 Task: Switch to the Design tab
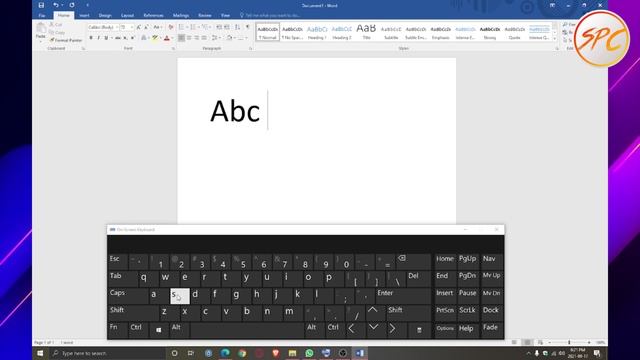click(x=105, y=16)
